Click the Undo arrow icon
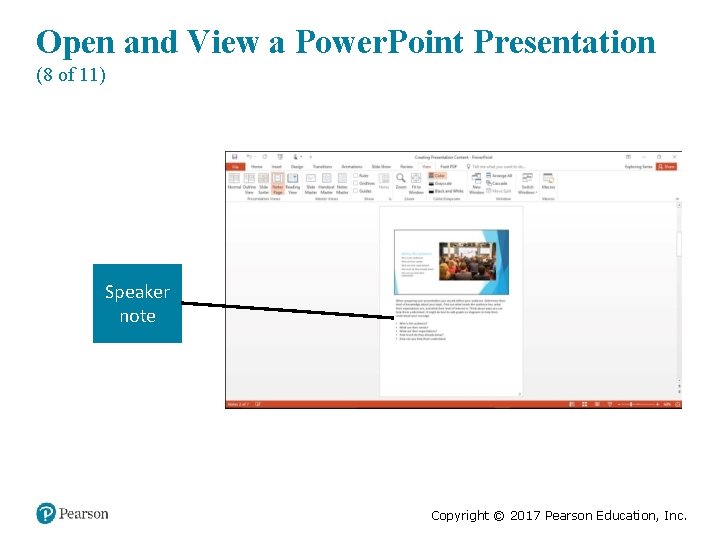The image size is (720, 540). (249, 157)
